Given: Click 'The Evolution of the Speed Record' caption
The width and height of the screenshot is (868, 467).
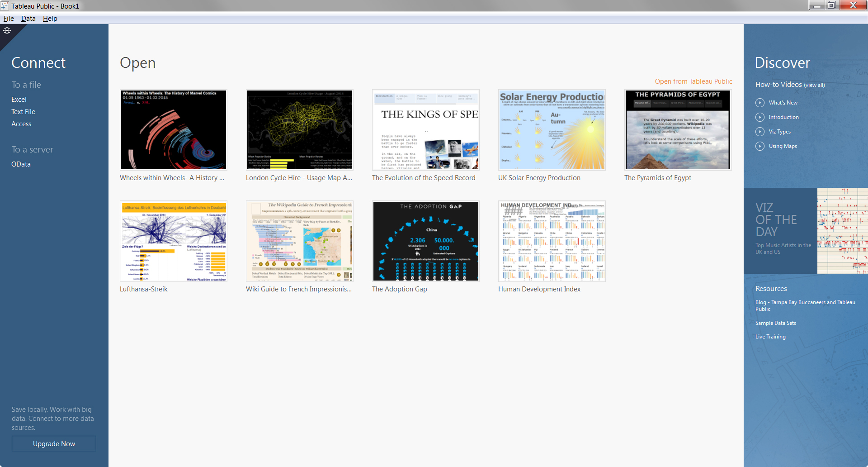Looking at the screenshot, I should click(424, 178).
